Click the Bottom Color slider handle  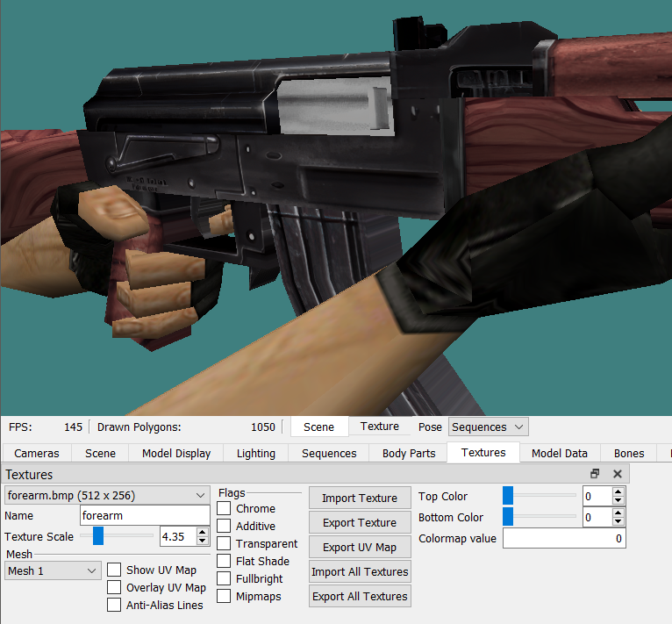(508, 516)
